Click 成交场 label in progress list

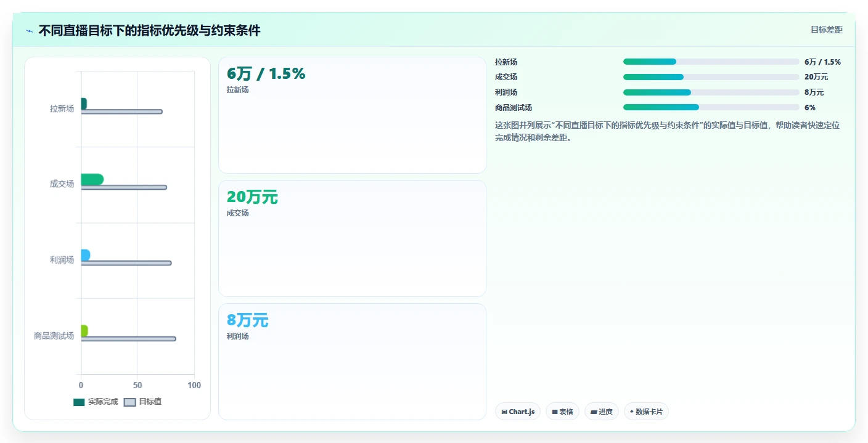pos(506,77)
